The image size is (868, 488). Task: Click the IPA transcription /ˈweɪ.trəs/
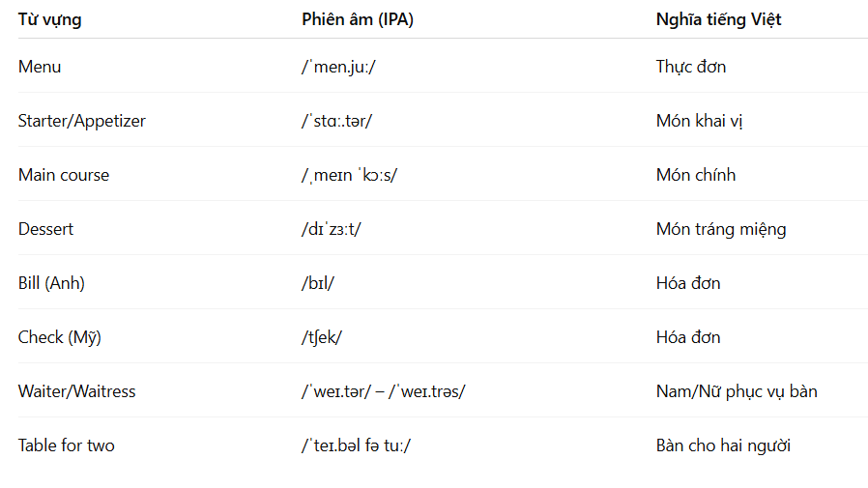tap(427, 391)
